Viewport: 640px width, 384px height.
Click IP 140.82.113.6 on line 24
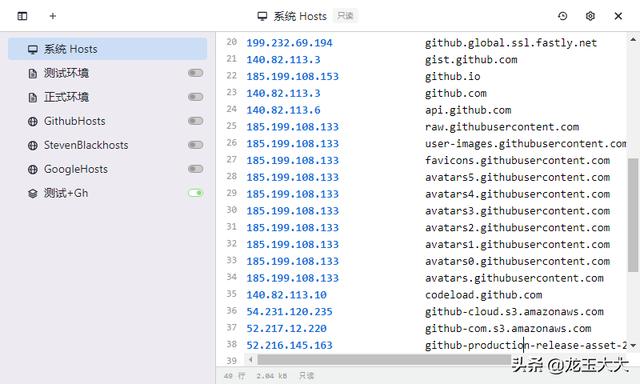283,110
